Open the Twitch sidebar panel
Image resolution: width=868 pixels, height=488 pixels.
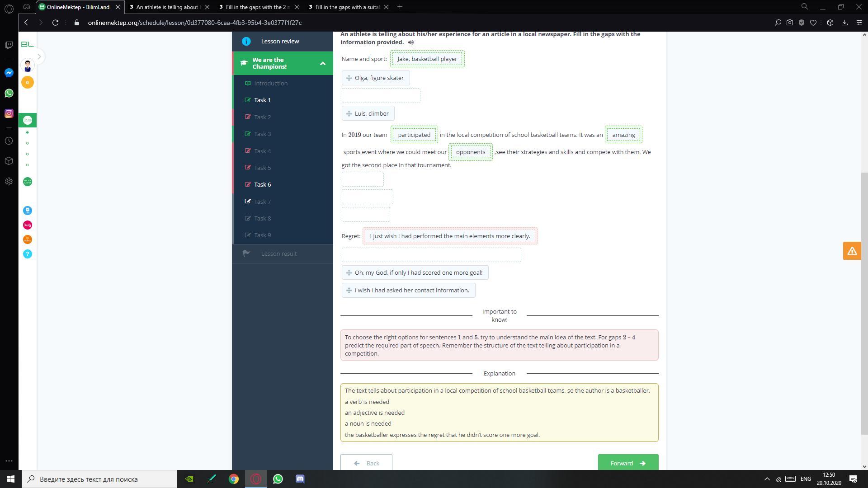pos(9,45)
